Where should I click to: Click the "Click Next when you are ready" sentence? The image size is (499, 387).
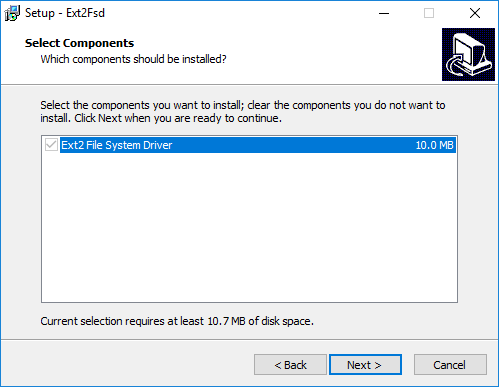click(x=178, y=118)
